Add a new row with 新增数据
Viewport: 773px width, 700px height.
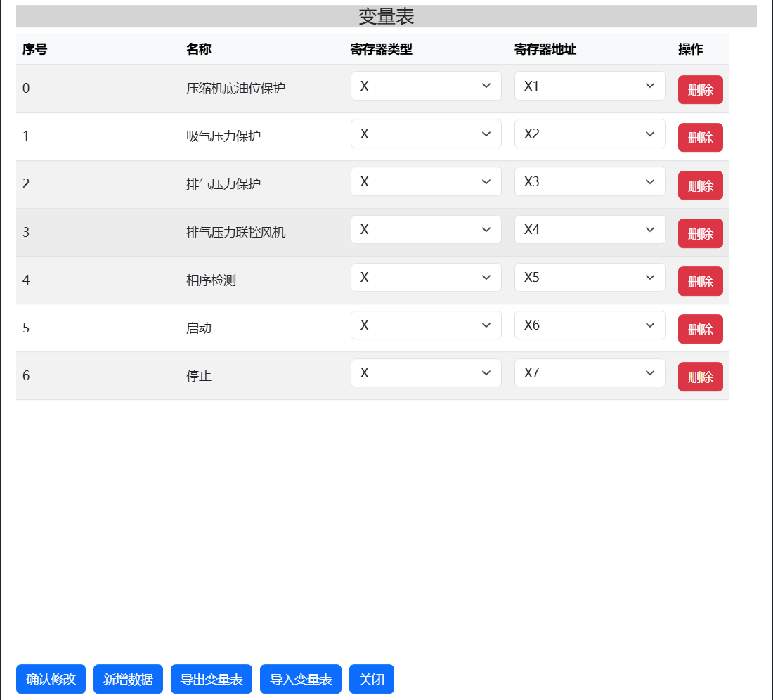(x=128, y=679)
